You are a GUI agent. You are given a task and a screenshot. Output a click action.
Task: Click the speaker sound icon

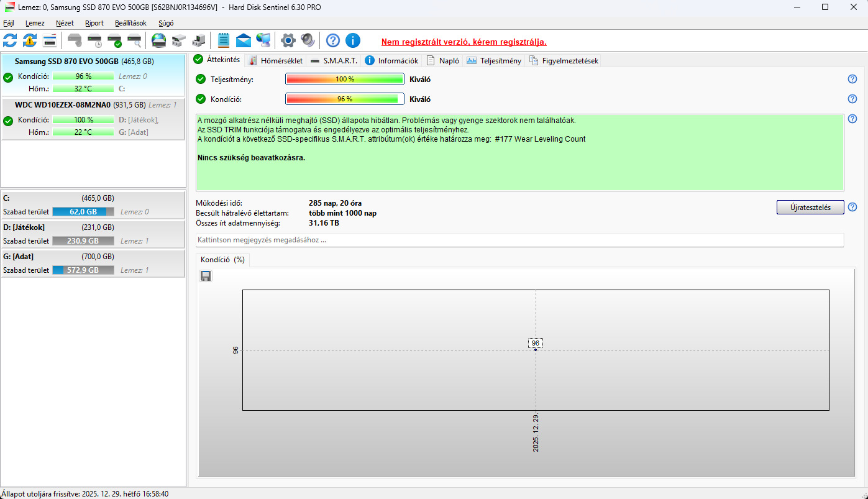pyautogui.click(x=308, y=41)
